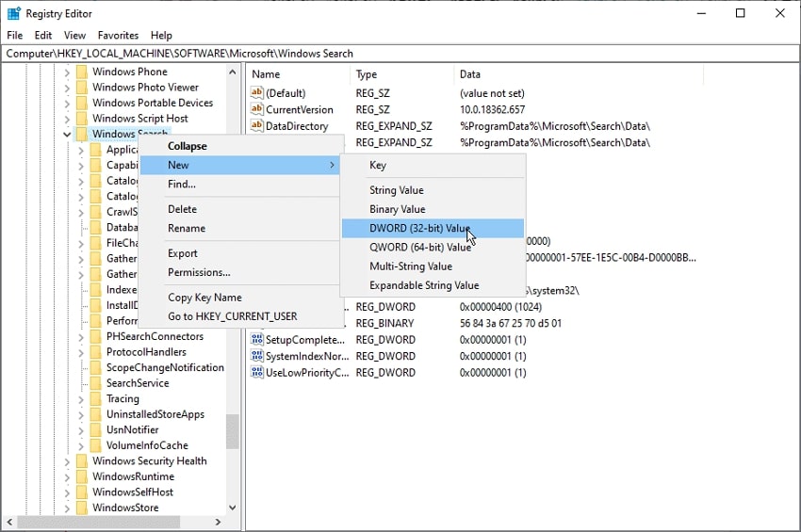Choose Key in the New submenu
The width and height of the screenshot is (801, 532).
433,165
